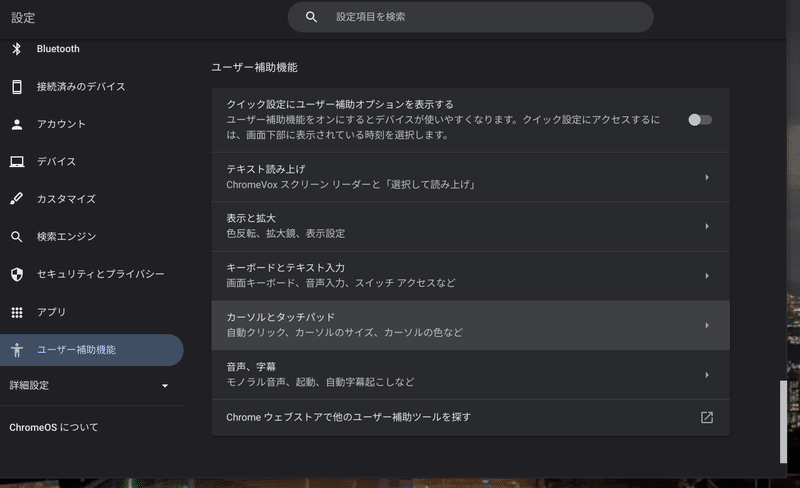
Task: Open Chrome ウェブストア accessibility tools link
Action: point(470,418)
